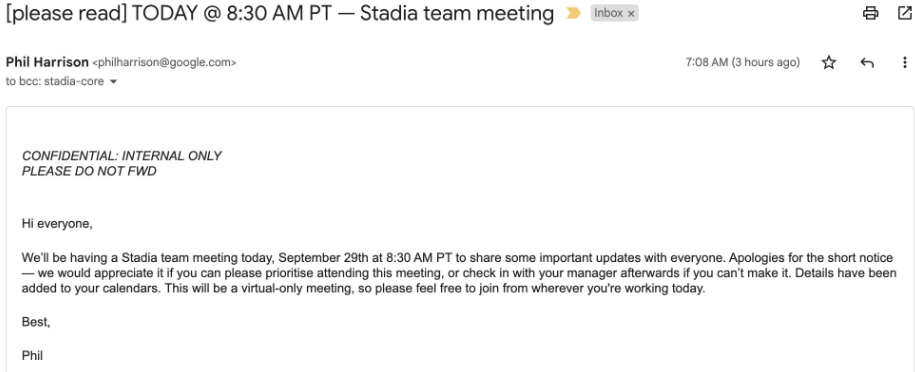Viewport: 915px width, 372px height.
Task: Click the Print all printer icon
Action: (x=870, y=13)
